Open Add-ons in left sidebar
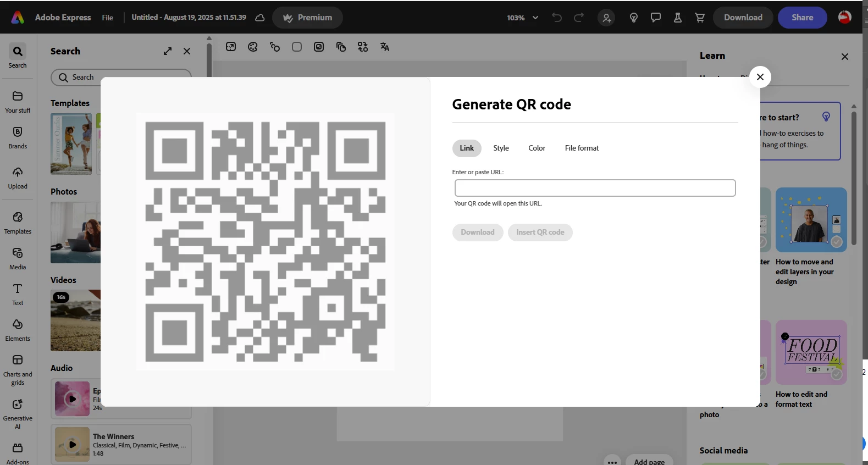The image size is (868, 465). pos(18,453)
